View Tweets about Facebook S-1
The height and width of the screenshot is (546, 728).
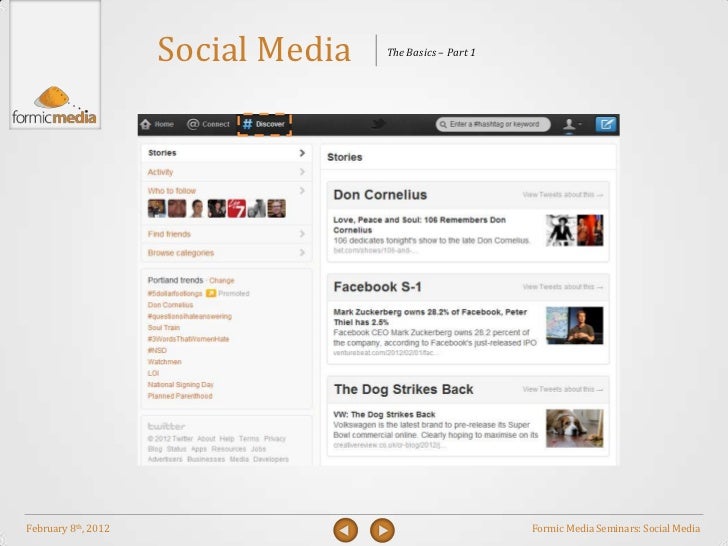point(562,287)
